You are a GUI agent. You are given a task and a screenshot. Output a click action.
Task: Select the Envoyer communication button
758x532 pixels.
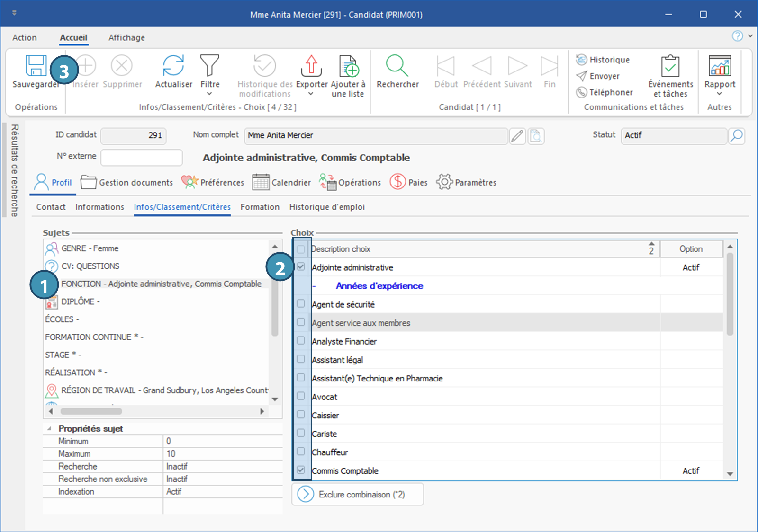[598, 76]
